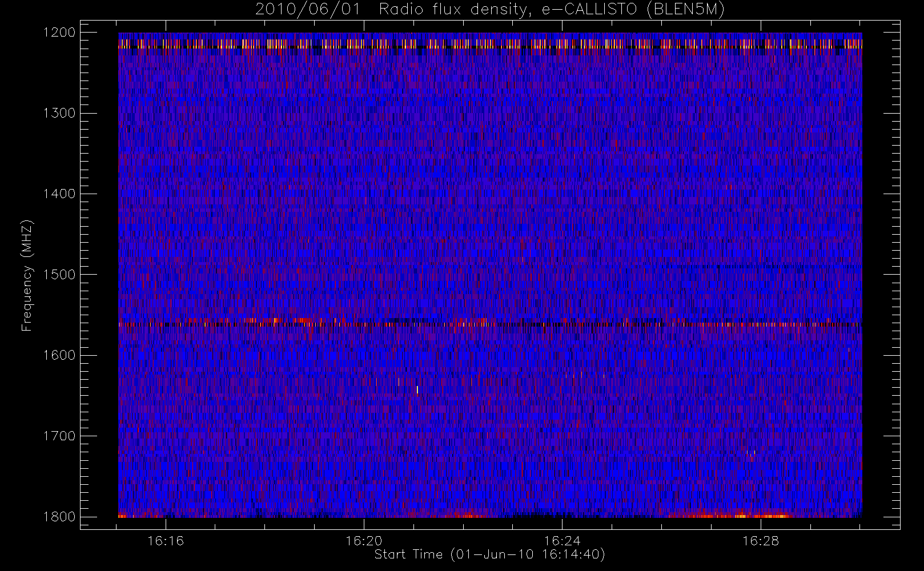Click the 16:24 time tick label
The height and width of the screenshot is (571, 924).
pos(562,541)
